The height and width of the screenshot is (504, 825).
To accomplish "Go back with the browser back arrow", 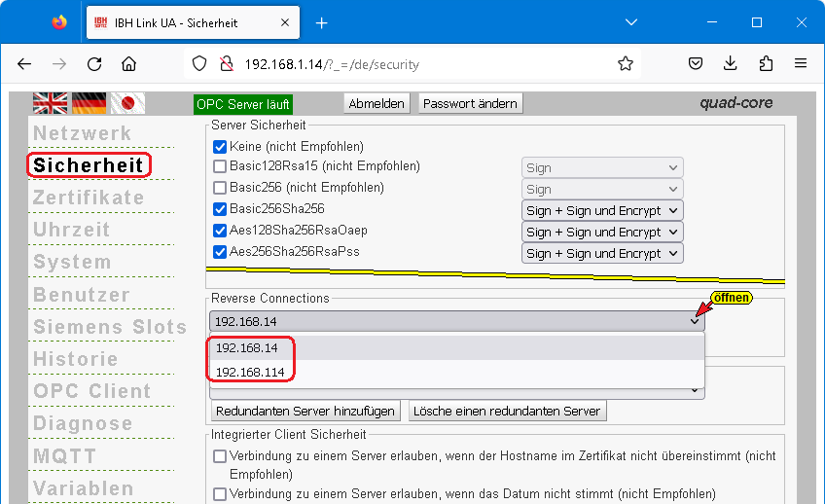I will pos(24,64).
